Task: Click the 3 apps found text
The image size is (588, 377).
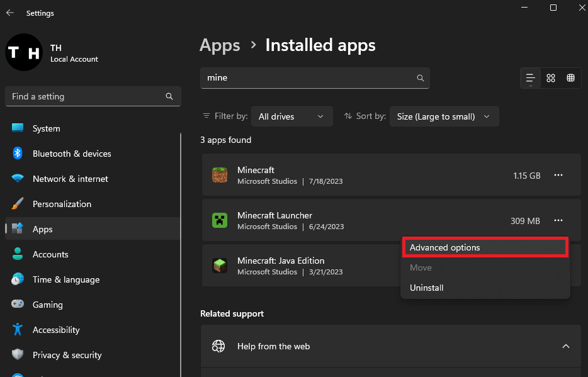Action: click(226, 140)
